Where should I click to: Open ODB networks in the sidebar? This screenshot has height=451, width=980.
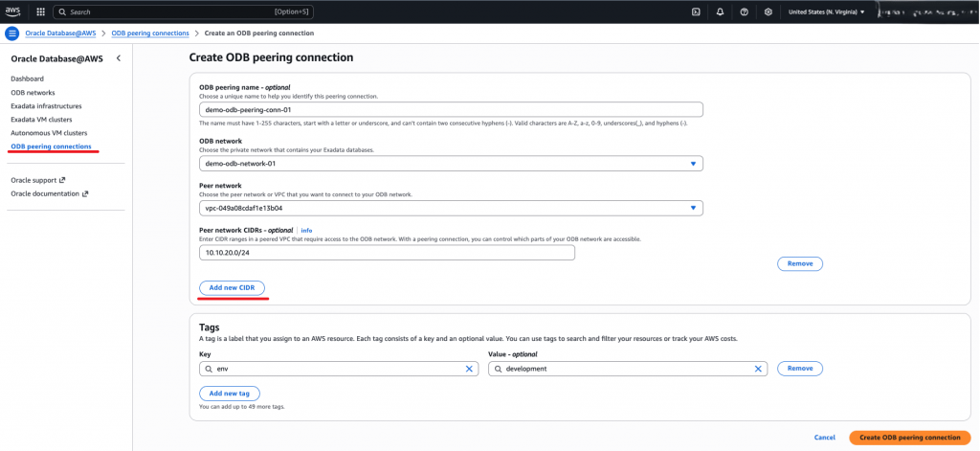coord(33,93)
